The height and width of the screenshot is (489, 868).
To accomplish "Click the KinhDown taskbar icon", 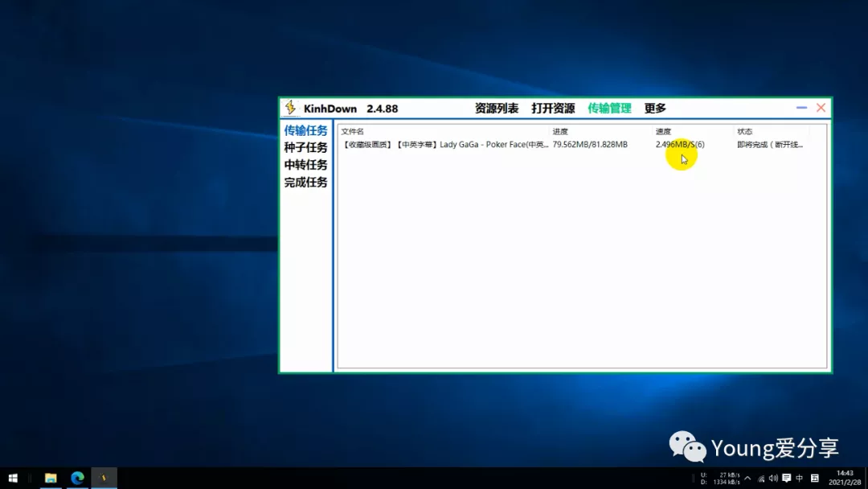I will pyautogui.click(x=104, y=478).
